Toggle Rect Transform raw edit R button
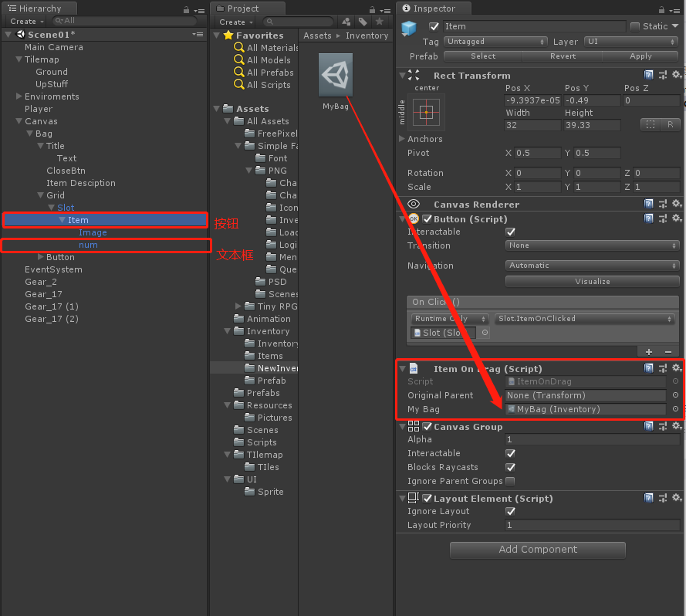Image resolution: width=686 pixels, height=616 pixels. tap(671, 125)
